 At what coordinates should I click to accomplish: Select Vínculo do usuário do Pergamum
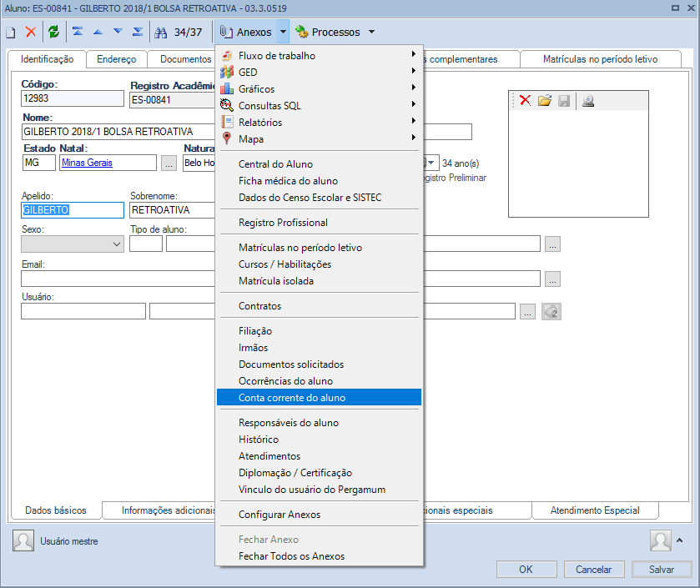[x=320, y=490]
